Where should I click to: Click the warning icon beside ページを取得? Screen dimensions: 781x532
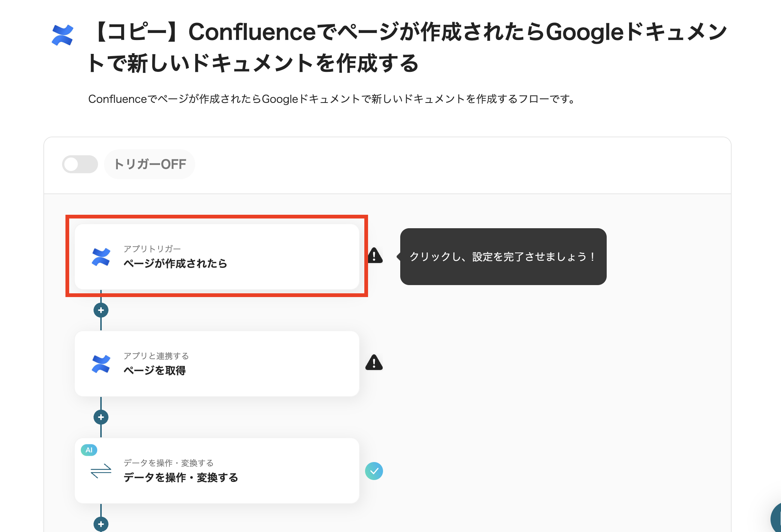point(374,363)
